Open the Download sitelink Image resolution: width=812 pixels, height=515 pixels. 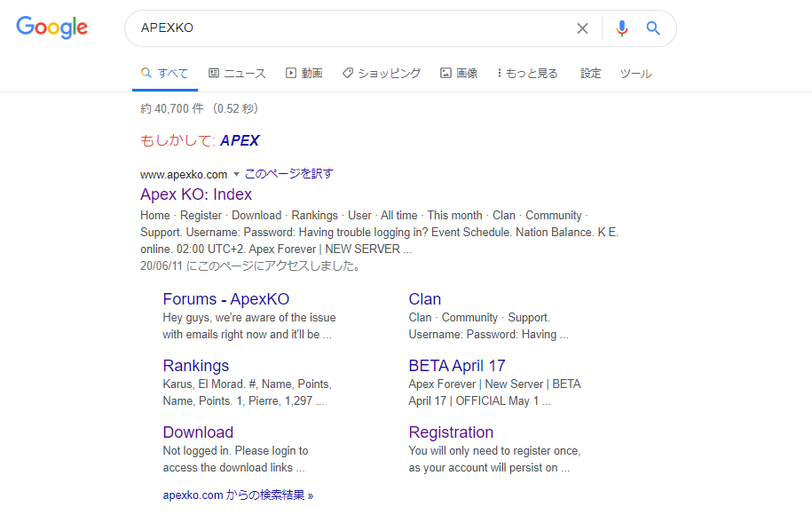(x=198, y=432)
